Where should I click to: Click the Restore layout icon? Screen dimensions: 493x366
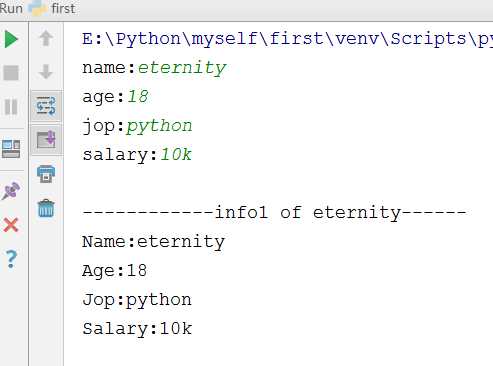point(11,149)
